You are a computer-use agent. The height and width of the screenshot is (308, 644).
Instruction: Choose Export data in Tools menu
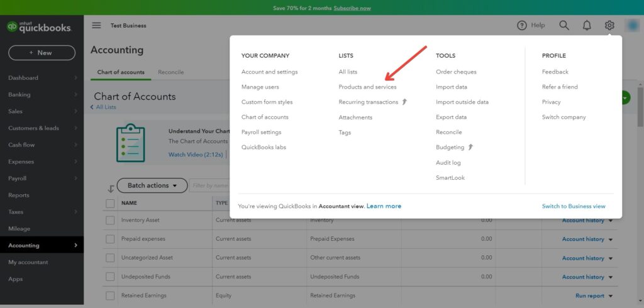[x=452, y=117]
